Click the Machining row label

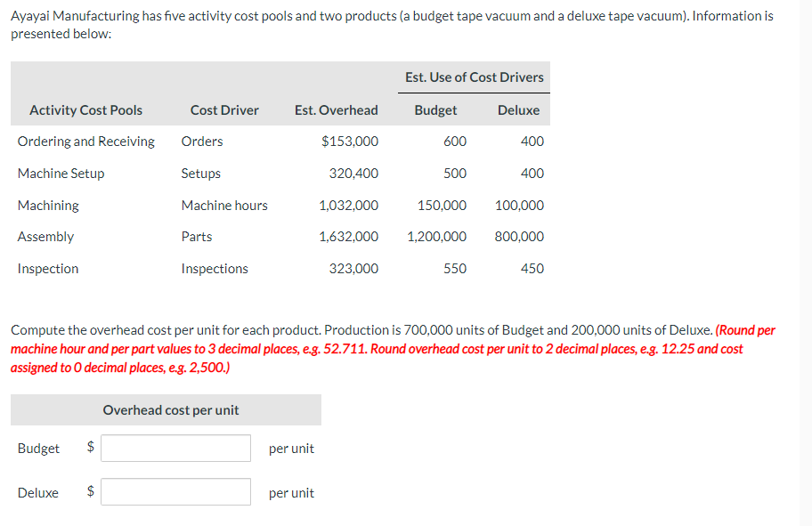click(x=48, y=205)
